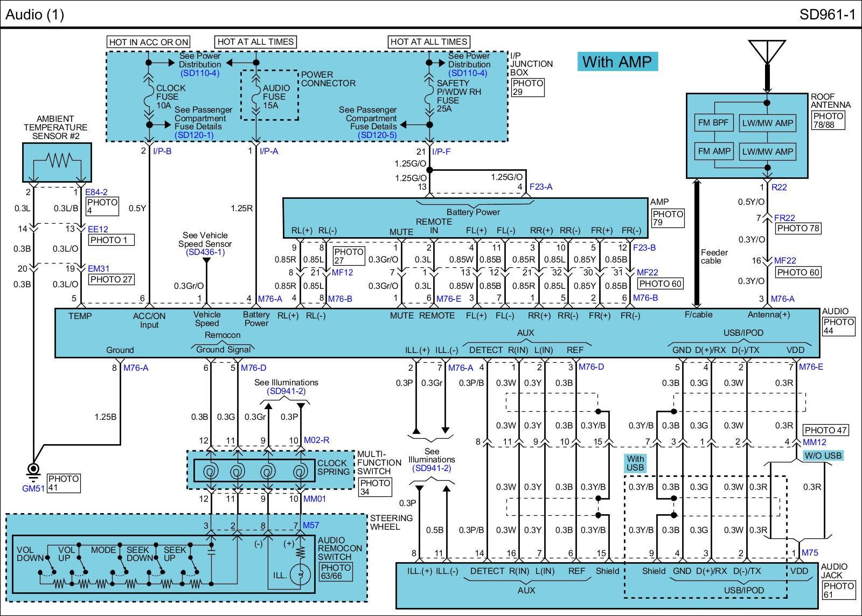This screenshot has width=862, height=616.
Task: Click the HOT IN ACC OR ON label
Action: (x=149, y=42)
